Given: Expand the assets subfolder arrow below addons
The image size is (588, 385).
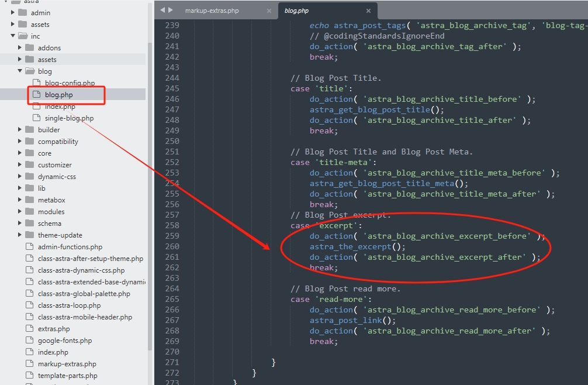Looking at the screenshot, I should point(20,59).
